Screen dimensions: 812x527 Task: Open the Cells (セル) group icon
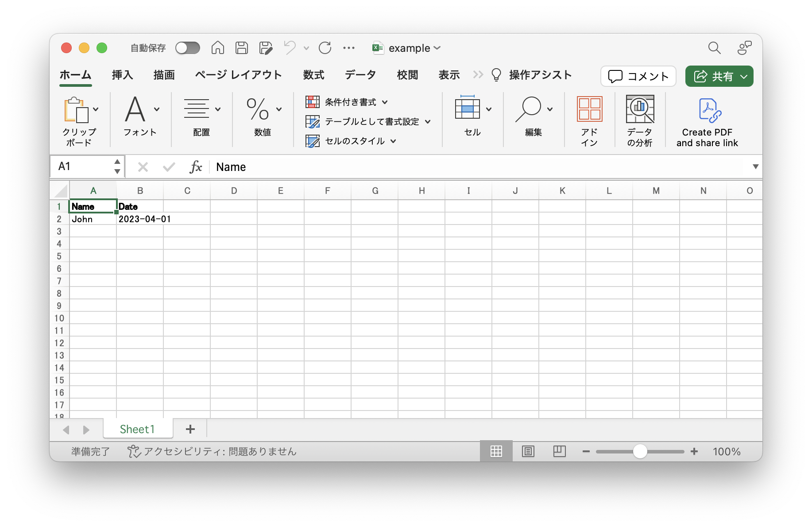(467, 108)
